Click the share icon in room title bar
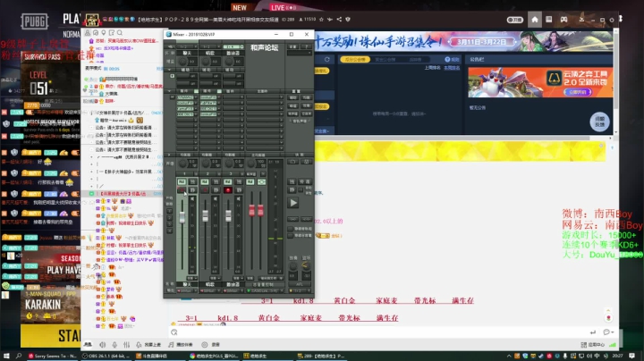The width and height of the screenshot is (644, 361). pyautogui.click(x=339, y=20)
